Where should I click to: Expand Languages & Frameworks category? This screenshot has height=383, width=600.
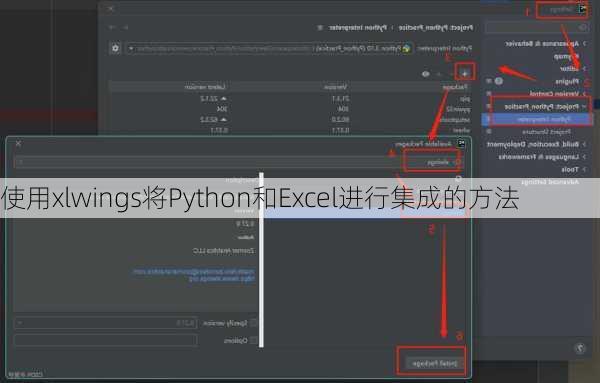584,157
